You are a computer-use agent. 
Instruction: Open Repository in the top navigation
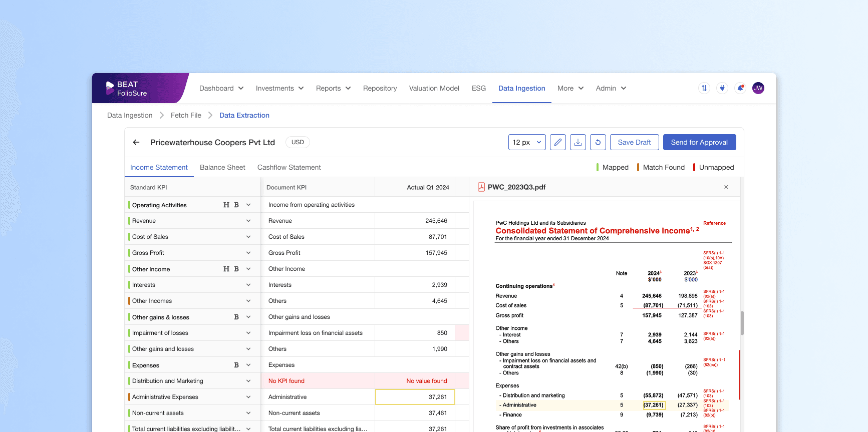pos(380,88)
